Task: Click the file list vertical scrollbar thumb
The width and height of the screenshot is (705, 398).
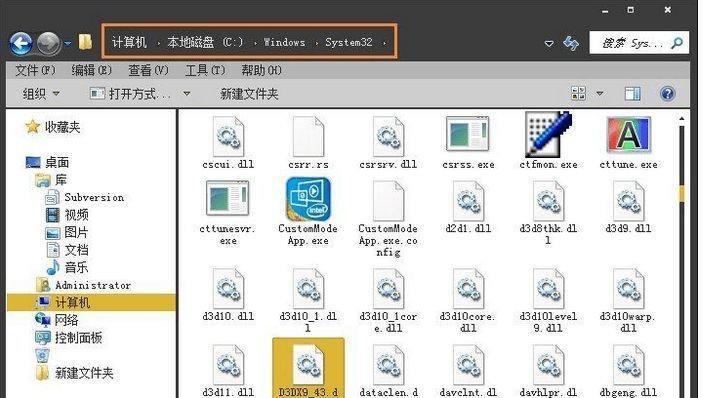Action: coord(682,194)
